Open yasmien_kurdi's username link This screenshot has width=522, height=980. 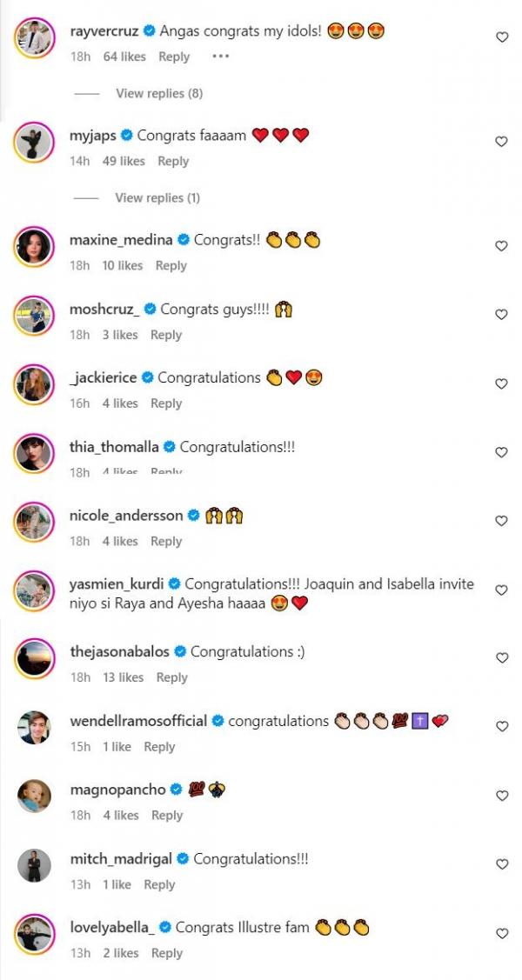[117, 584]
